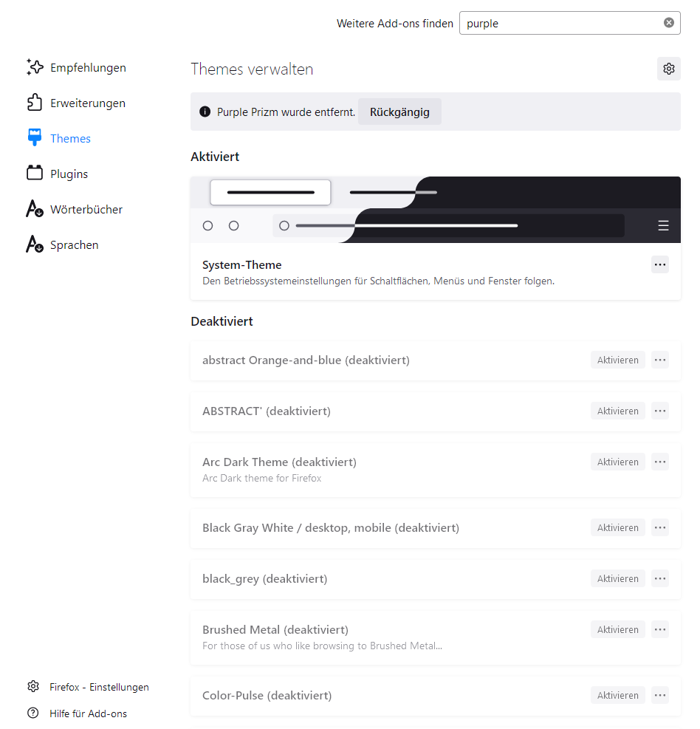The width and height of the screenshot is (700, 729).
Task: Click the Hilfe für Add-ons question icon
Action: (x=33, y=713)
